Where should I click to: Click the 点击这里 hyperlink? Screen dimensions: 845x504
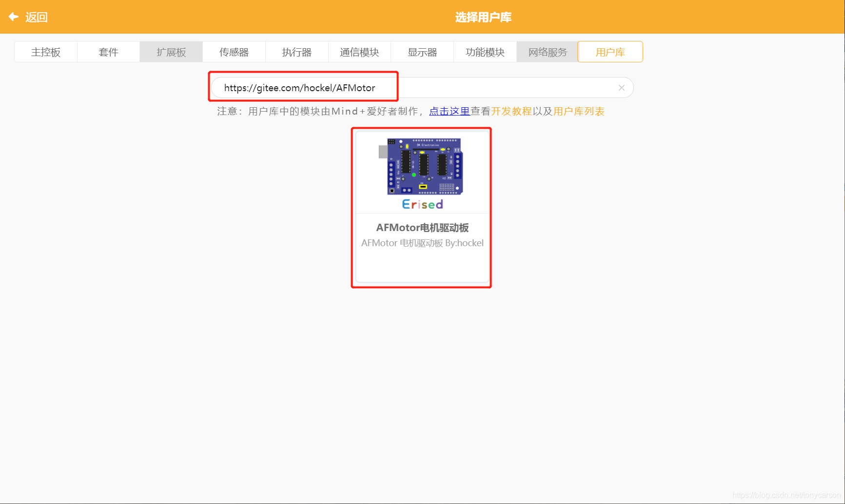point(449,111)
